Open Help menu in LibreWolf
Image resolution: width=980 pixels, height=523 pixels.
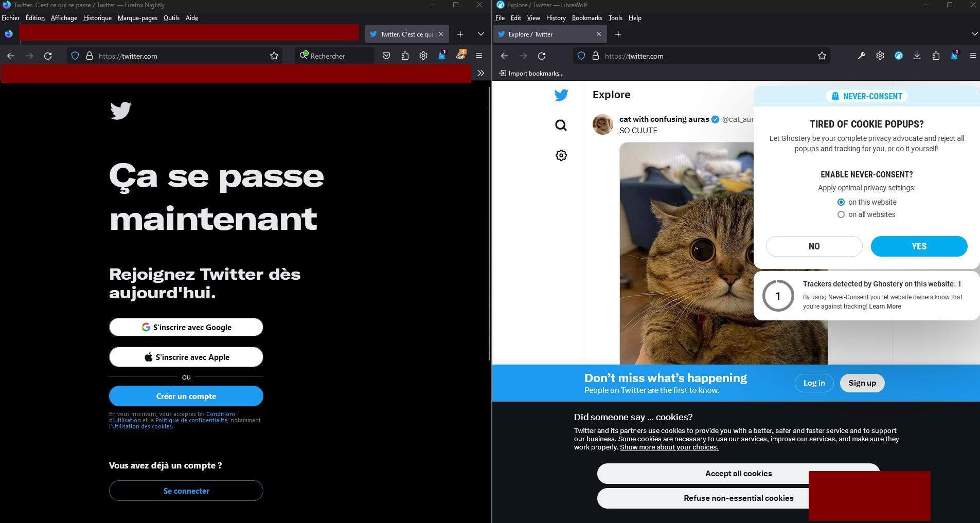(x=635, y=18)
